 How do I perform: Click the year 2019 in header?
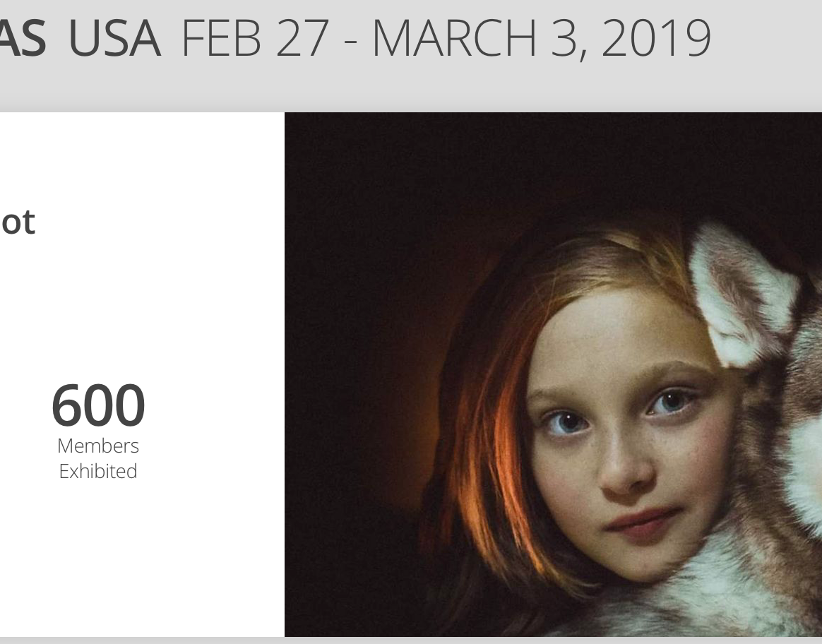tap(656, 38)
